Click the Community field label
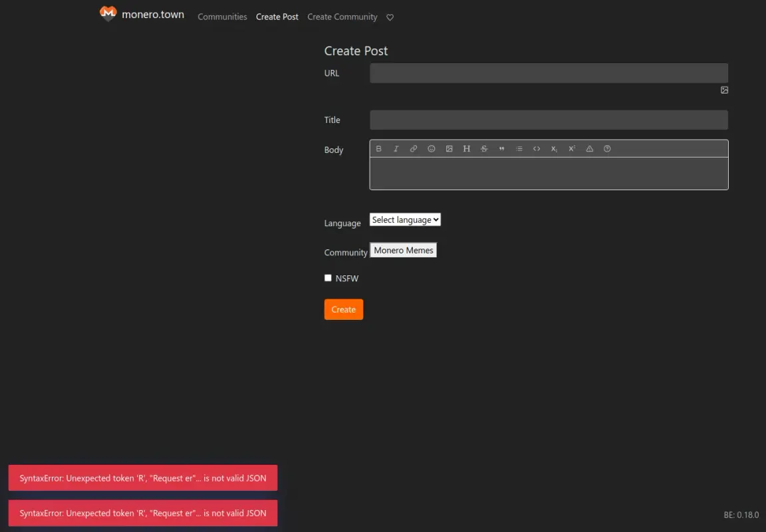 pos(345,253)
